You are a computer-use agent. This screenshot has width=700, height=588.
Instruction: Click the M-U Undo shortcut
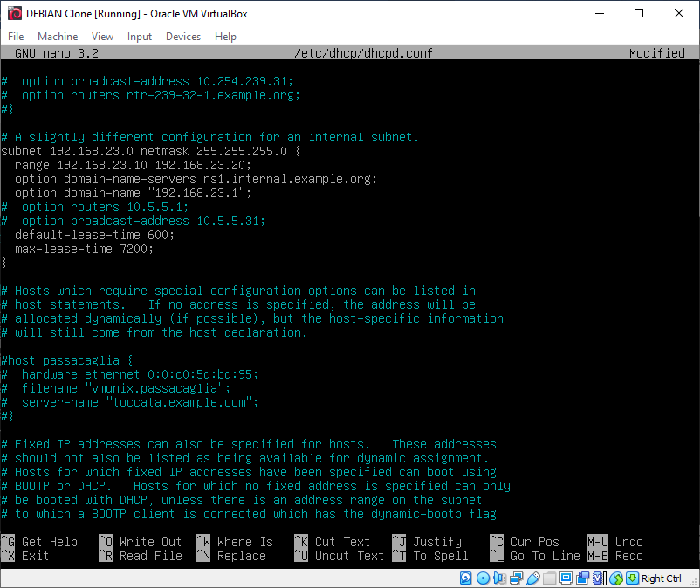(615, 542)
